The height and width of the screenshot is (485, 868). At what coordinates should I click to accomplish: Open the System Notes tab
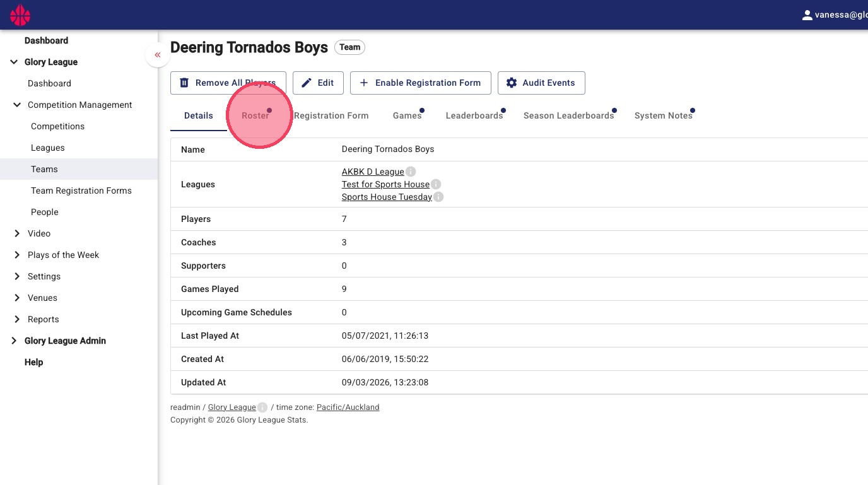664,115
